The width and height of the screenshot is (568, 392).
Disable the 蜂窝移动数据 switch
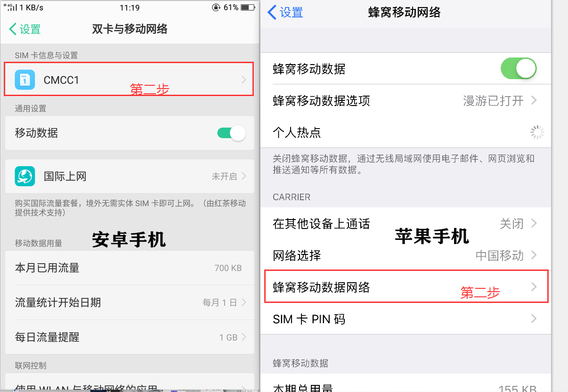[x=519, y=69]
